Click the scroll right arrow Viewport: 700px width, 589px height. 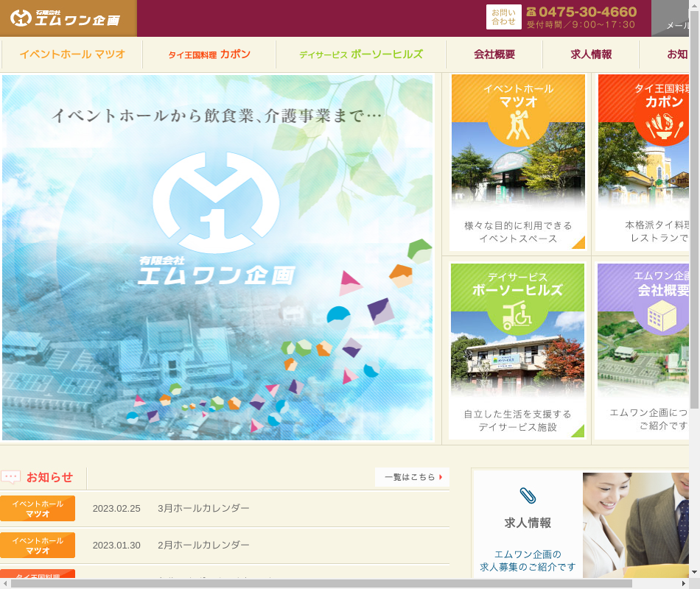[684, 584]
